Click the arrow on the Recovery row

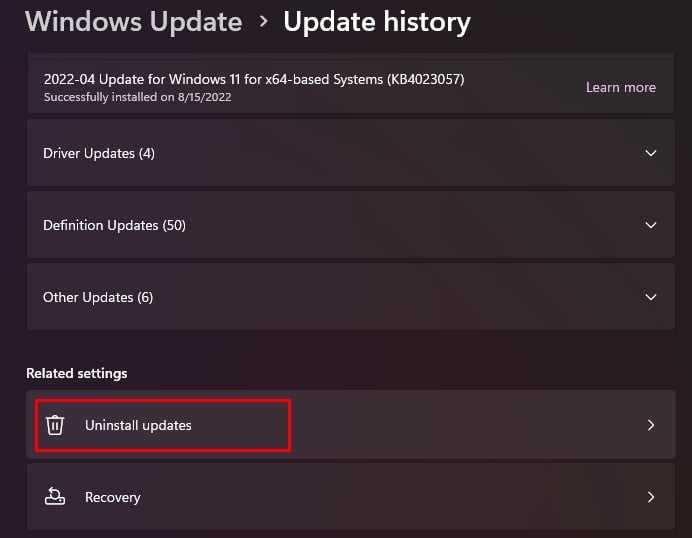tap(651, 497)
